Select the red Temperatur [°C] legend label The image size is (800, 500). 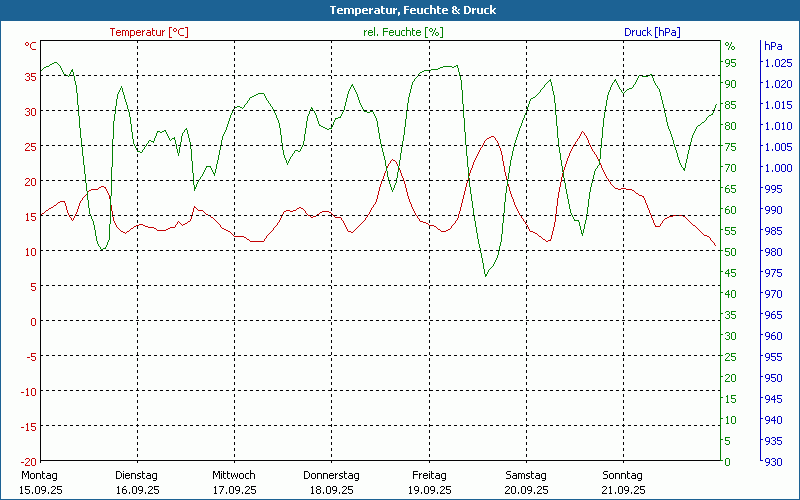tap(149, 32)
